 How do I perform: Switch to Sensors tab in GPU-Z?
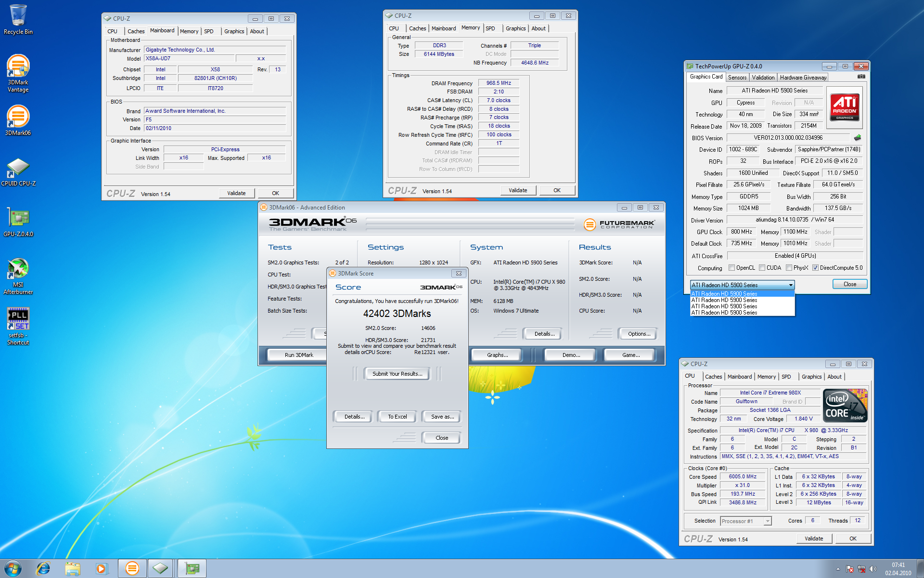[737, 78]
